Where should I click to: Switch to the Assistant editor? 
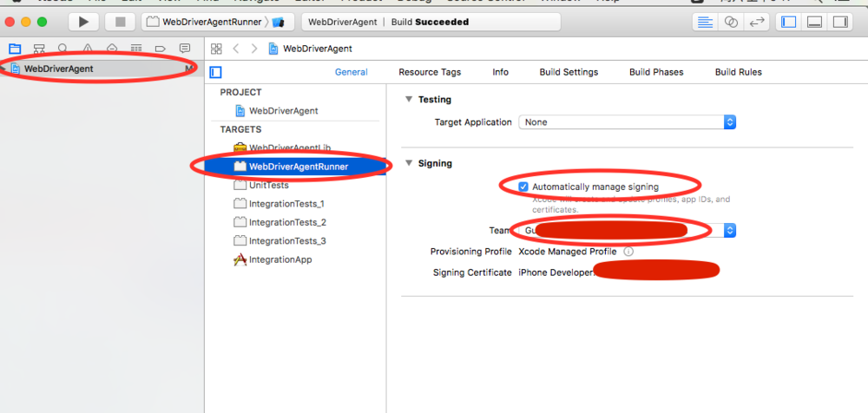click(x=731, y=23)
